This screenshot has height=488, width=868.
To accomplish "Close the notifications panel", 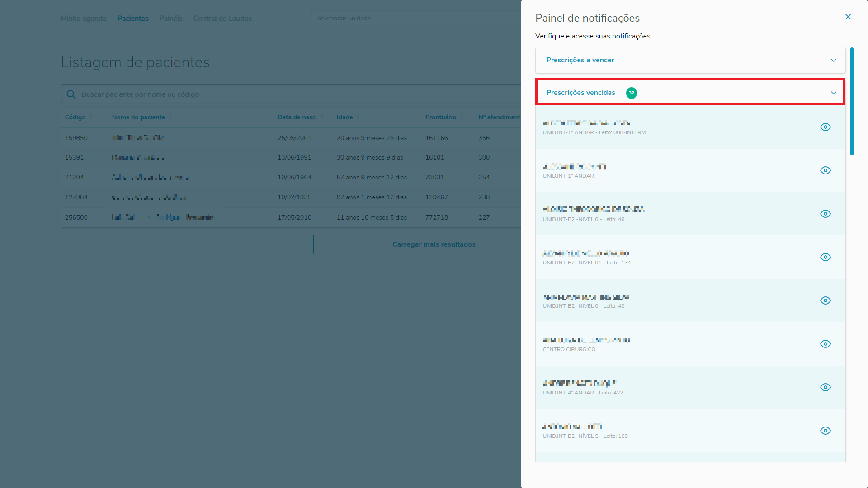I will (x=848, y=17).
